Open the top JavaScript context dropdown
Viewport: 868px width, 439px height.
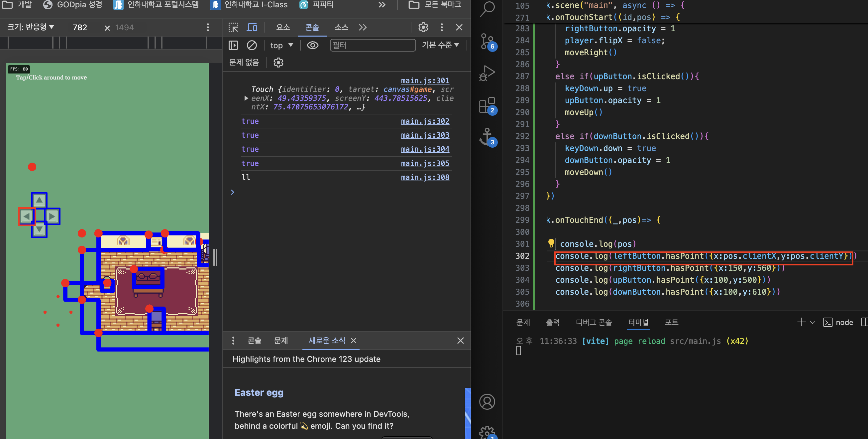pos(281,45)
